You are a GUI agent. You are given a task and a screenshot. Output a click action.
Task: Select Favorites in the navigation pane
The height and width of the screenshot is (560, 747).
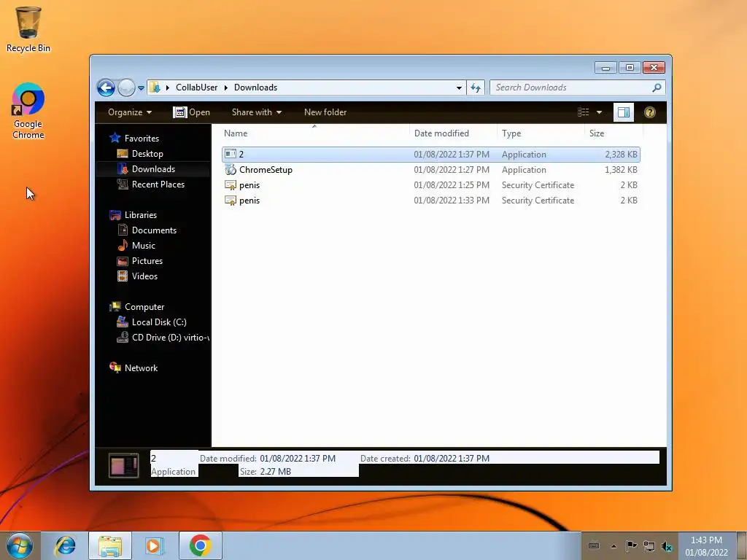coord(142,139)
